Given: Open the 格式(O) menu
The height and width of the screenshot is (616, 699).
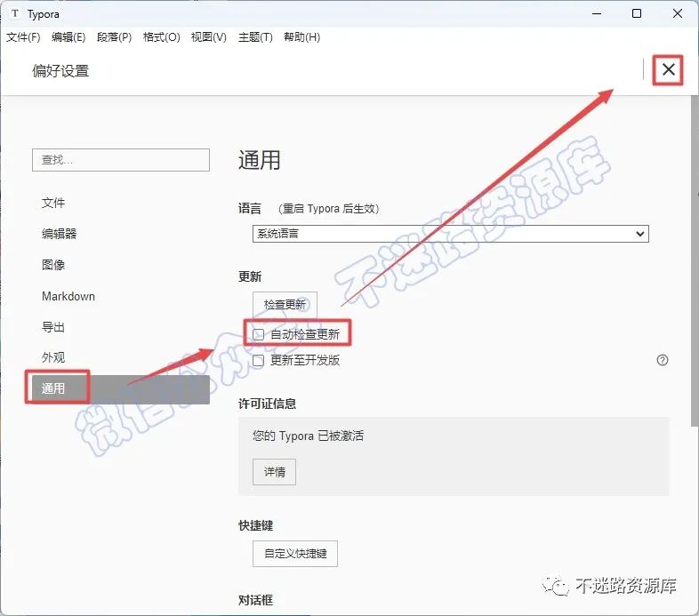Looking at the screenshot, I should (161, 37).
